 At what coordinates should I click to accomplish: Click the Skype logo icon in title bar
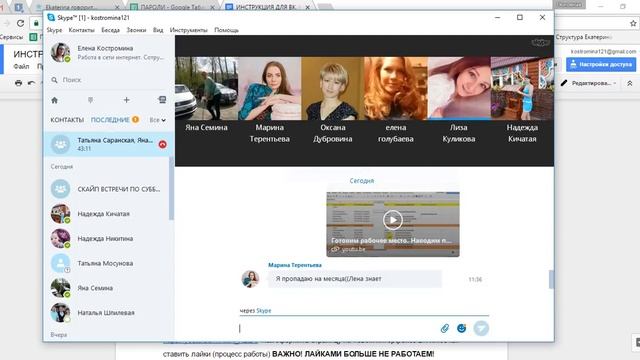point(51,18)
